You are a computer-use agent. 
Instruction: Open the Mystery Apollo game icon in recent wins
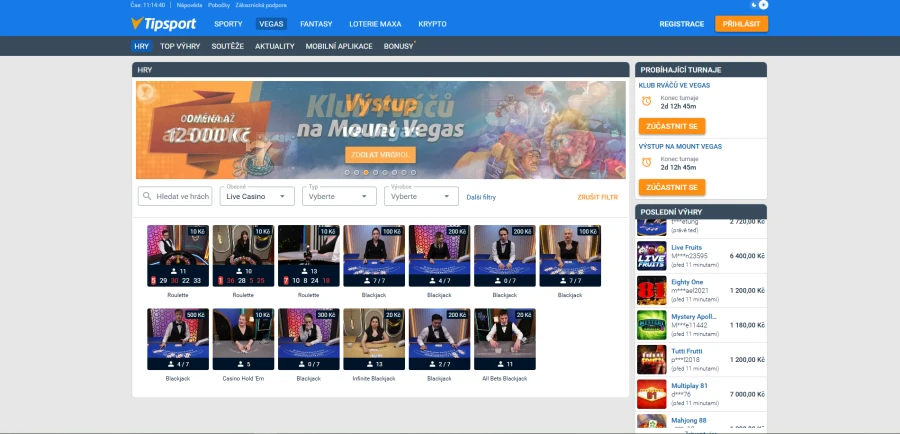click(651, 325)
